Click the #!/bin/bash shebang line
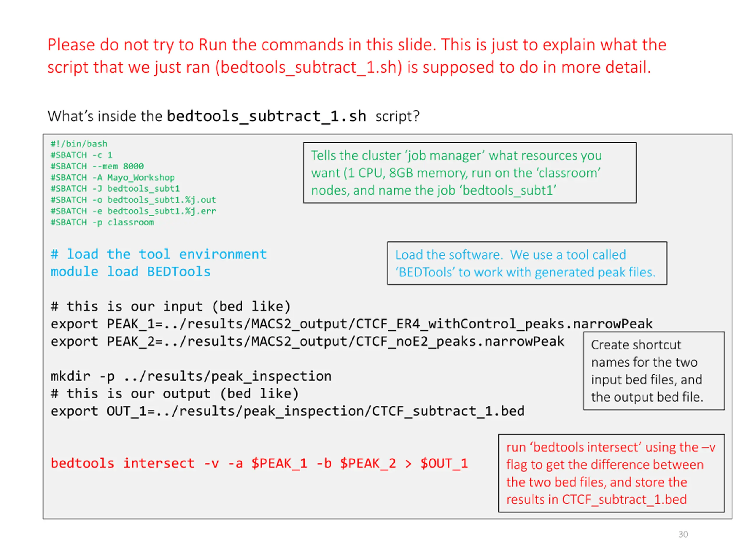The height and width of the screenshot is (560, 747). (79, 144)
